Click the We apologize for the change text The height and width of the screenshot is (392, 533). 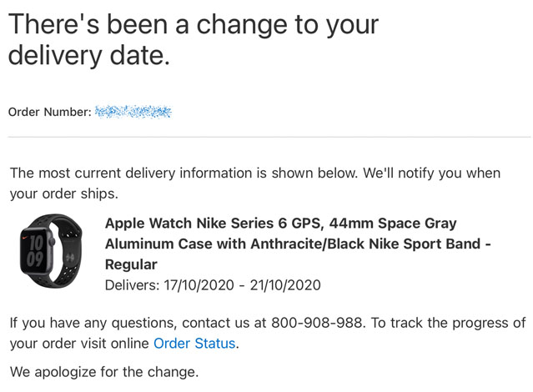point(104,372)
